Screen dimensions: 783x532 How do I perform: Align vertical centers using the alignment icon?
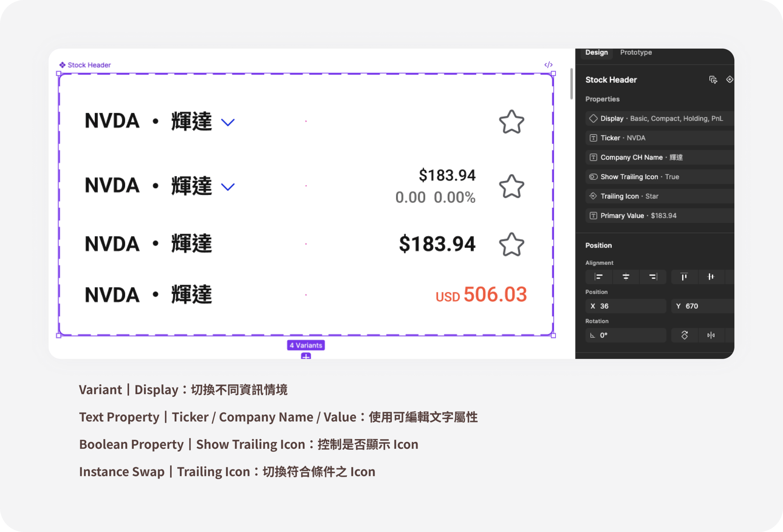click(711, 277)
